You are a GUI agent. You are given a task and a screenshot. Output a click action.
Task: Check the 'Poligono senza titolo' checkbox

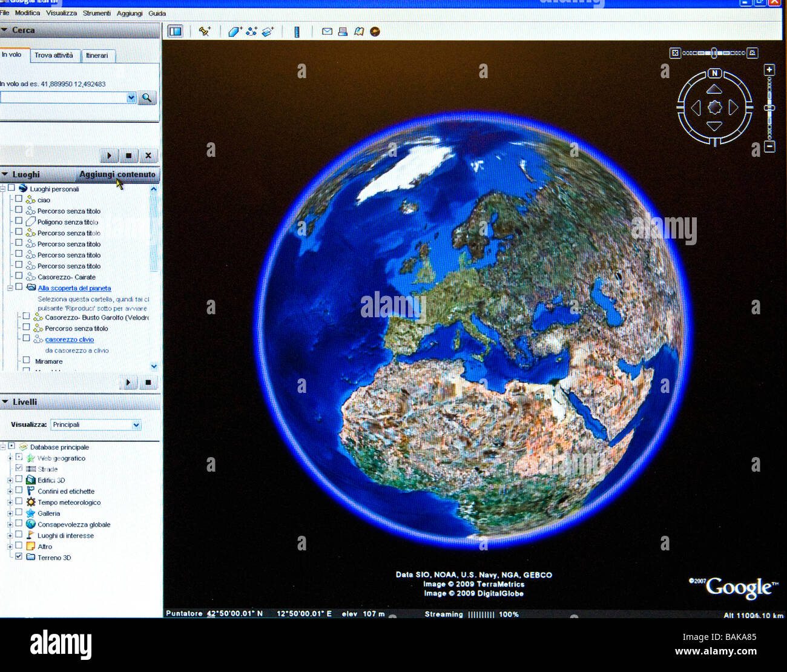[x=19, y=221]
